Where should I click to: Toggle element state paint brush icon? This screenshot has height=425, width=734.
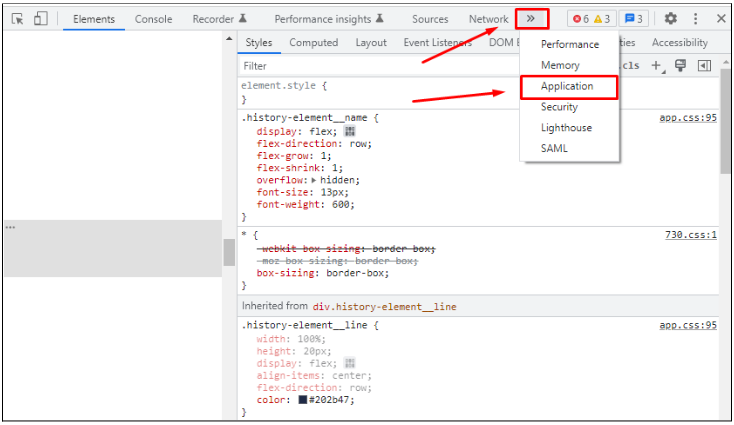pos(681,66)
